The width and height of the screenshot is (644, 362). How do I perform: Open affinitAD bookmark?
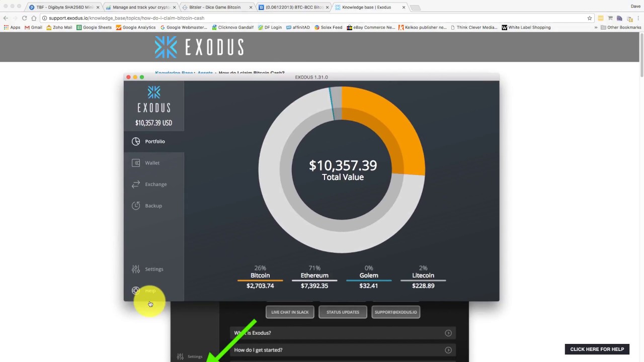point(298,27)
